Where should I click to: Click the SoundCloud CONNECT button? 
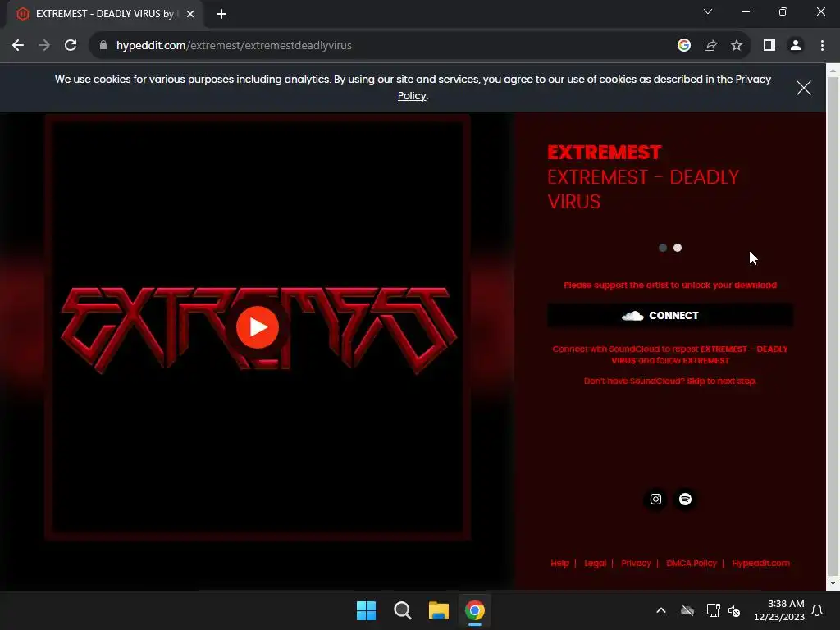(x=670, y=316)
